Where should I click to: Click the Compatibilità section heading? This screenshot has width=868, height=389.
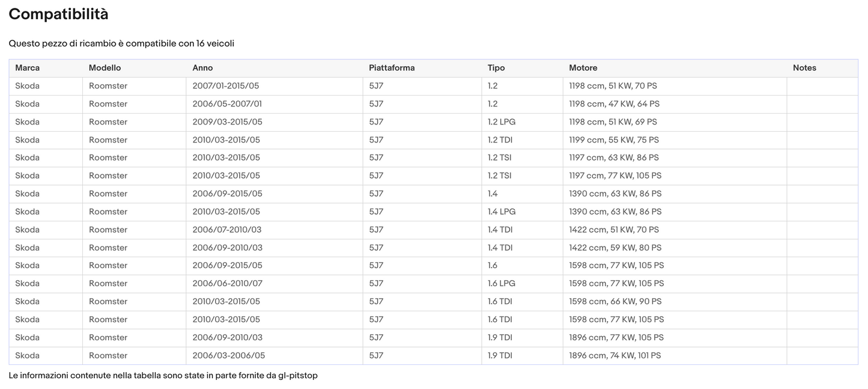[58, 14]
